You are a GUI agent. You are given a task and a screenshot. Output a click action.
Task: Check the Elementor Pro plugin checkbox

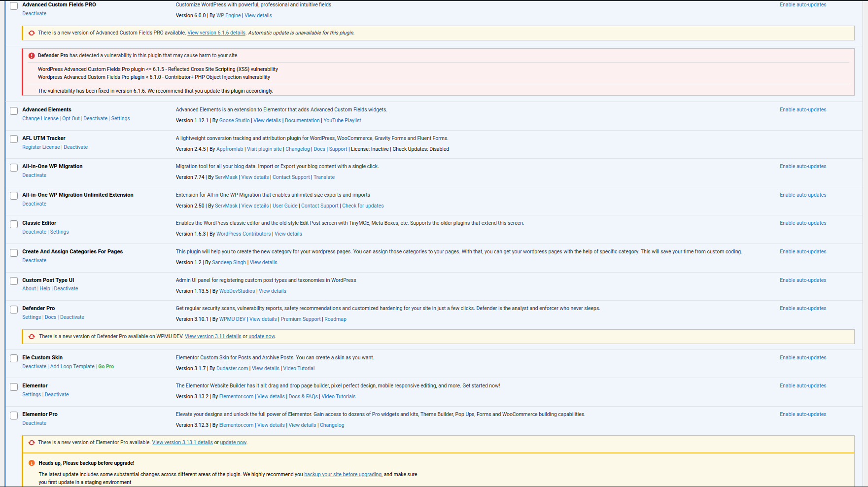pyautogui.click(x=14, y=416)
